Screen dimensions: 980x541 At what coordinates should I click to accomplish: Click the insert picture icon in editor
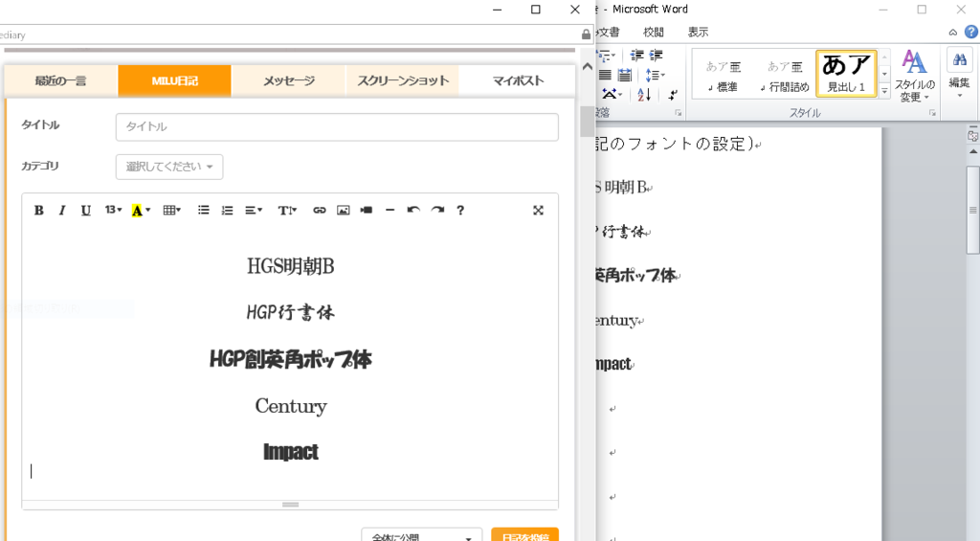click(x=343, y=211)
